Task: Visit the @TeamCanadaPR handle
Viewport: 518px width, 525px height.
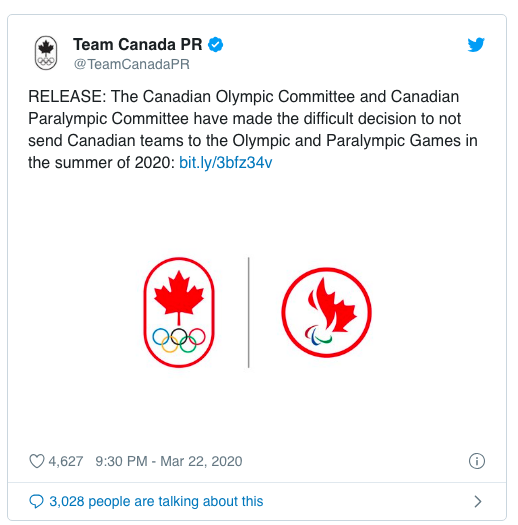Action: (x=132, y=64)
